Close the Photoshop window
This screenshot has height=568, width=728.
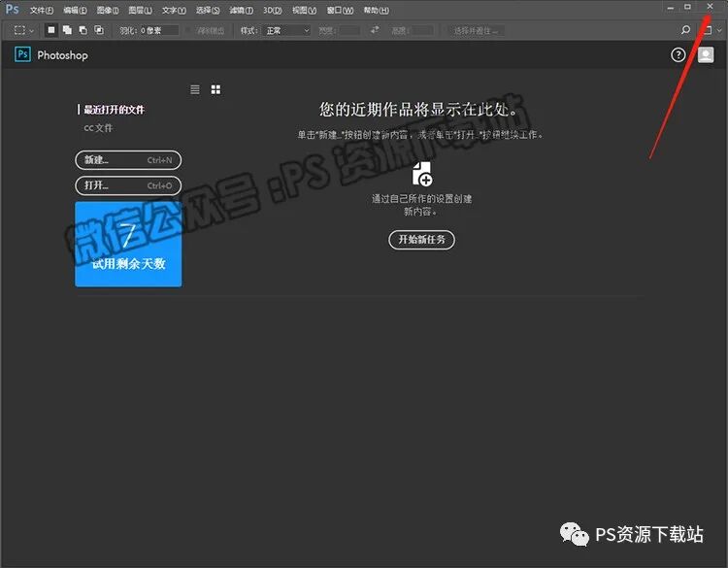[x=710, y=7]
